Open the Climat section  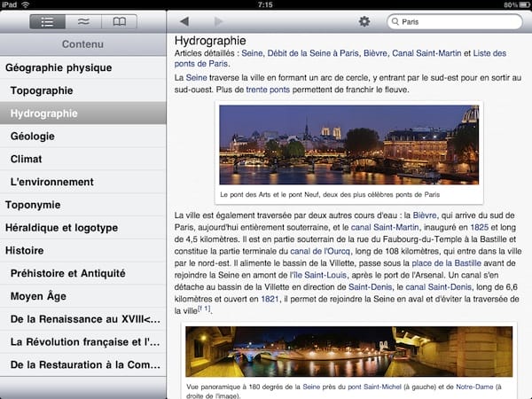point(27,159)
